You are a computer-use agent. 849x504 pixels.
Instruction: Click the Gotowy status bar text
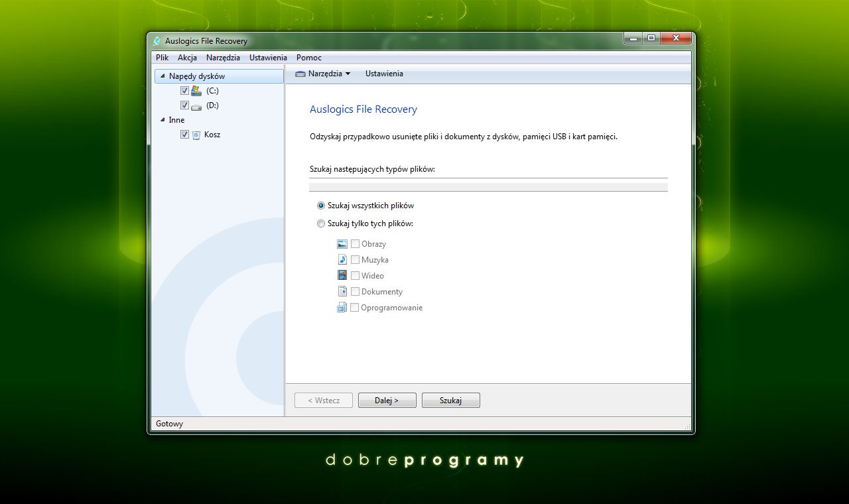[169, 424]
